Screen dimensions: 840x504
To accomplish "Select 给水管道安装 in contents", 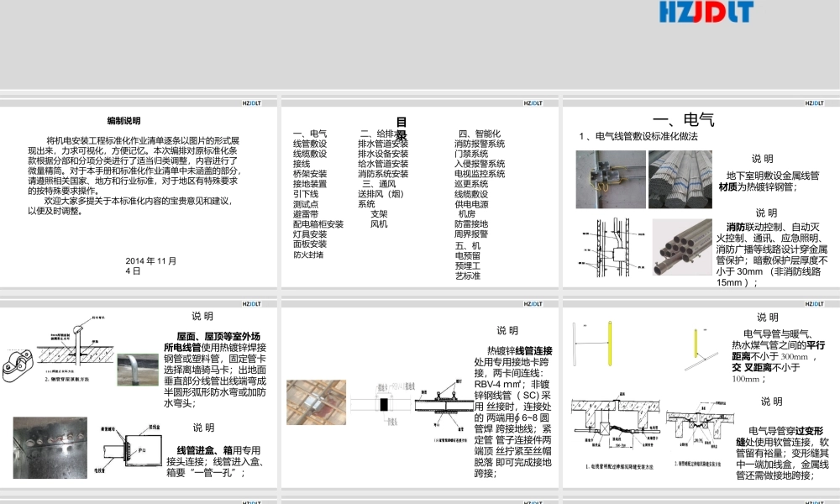I will [x=383, y=164].
